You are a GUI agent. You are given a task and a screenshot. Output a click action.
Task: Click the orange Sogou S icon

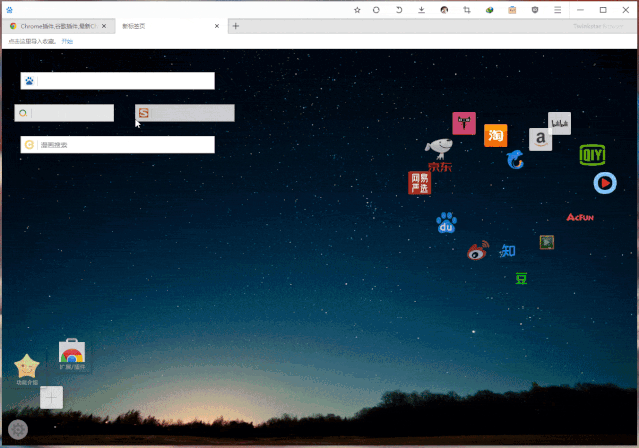click(x=143, y=113)
